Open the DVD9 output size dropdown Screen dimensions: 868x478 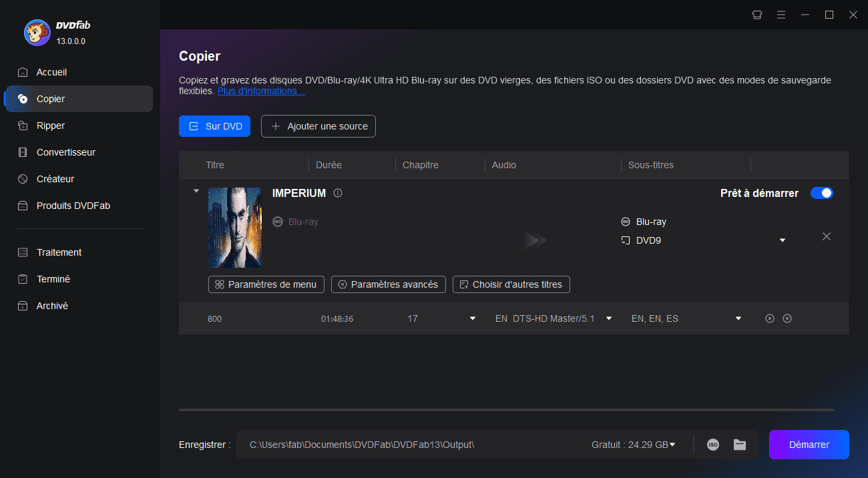pyautogui.click(x=783, y=240)
